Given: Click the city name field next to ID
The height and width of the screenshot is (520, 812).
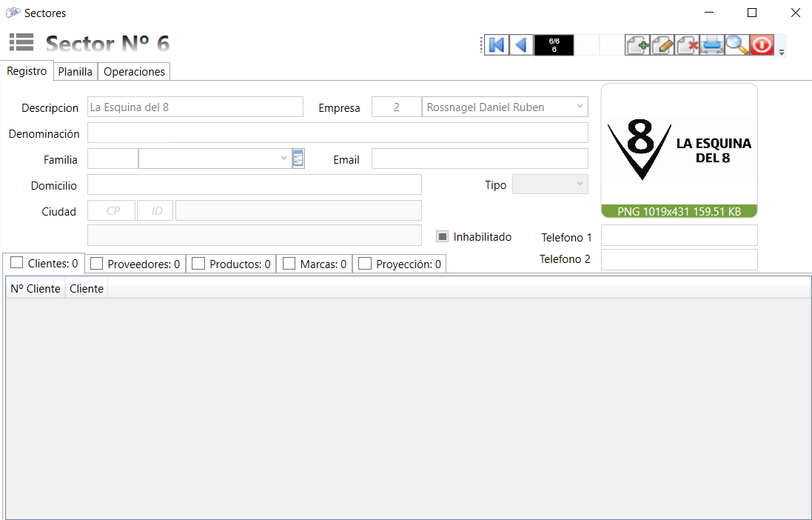Looking at the screenshot, I should pos(298,210).
